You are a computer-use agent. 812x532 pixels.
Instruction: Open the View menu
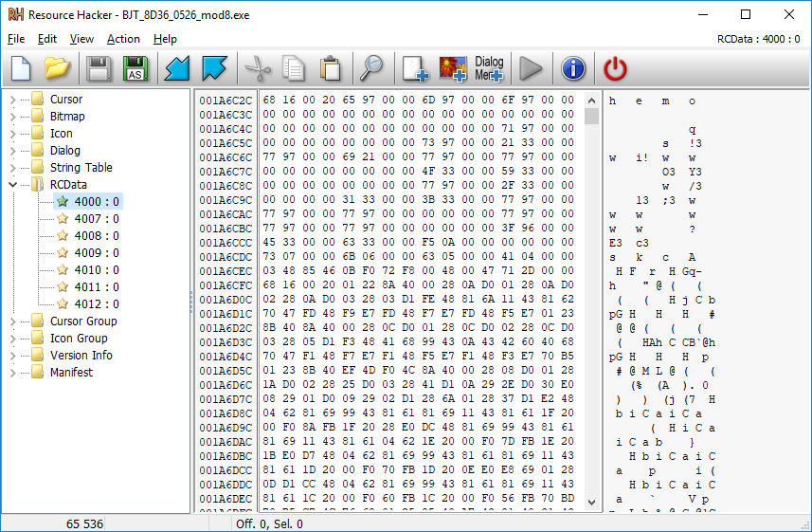tap(81, 39)
